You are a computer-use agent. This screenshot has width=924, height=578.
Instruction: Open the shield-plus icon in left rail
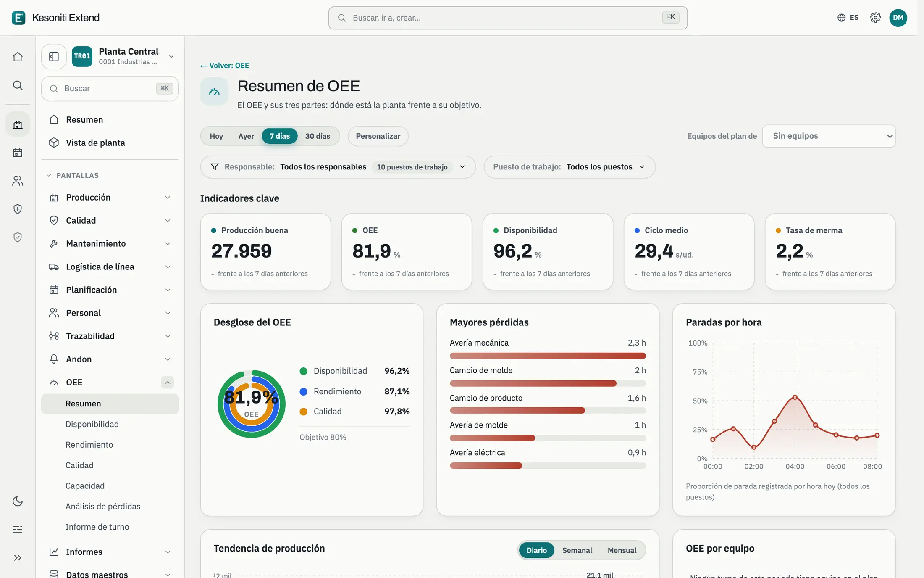(18, 209)
